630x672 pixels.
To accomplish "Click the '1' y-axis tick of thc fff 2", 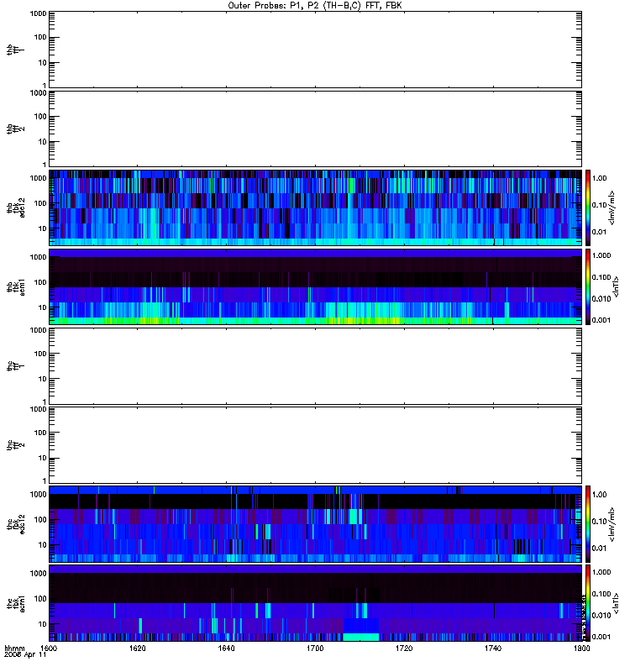I will [45, 480].
